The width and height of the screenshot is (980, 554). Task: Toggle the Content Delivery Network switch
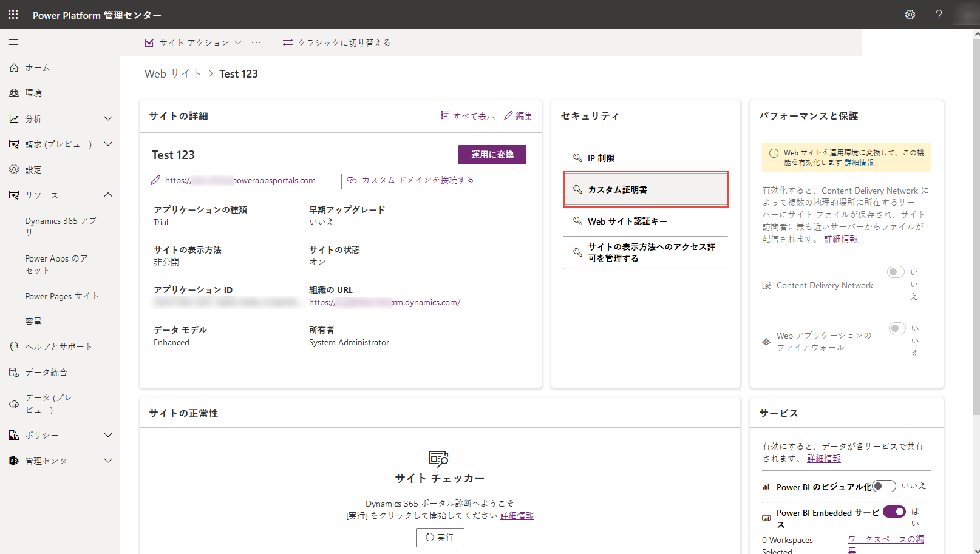click(896, 272)
